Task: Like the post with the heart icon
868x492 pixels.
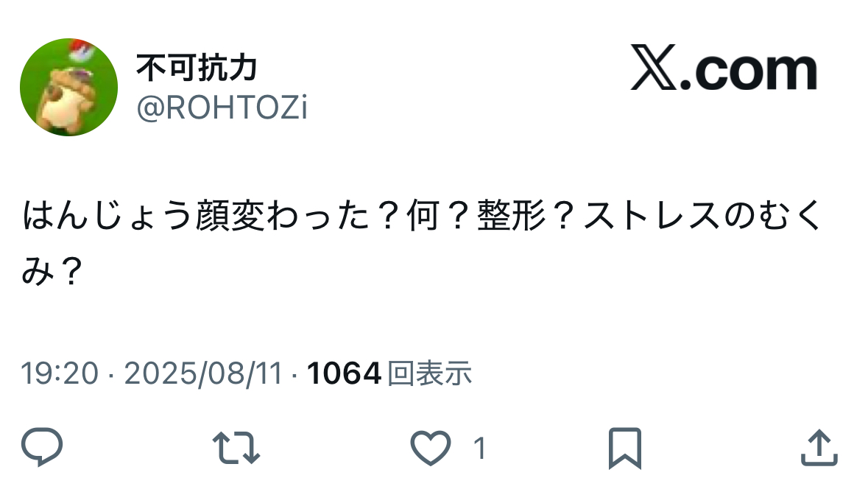Action: pos(431,448)
